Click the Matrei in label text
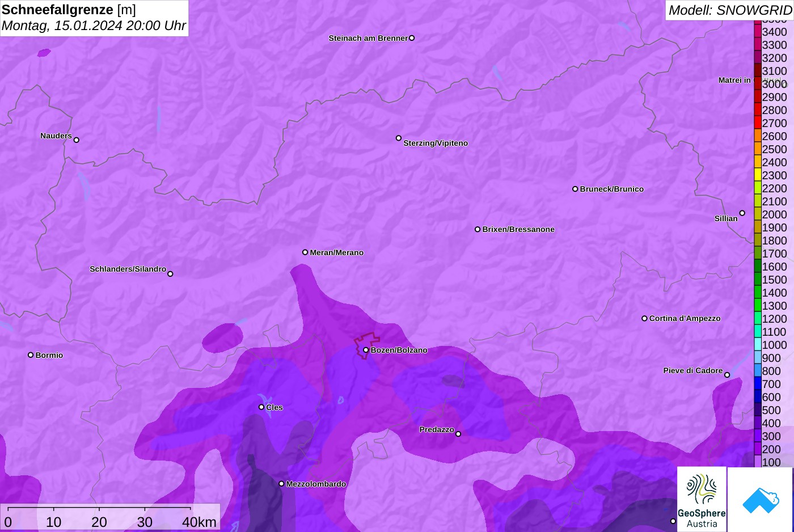The image size is (794, 532). (x=734, y=80)
